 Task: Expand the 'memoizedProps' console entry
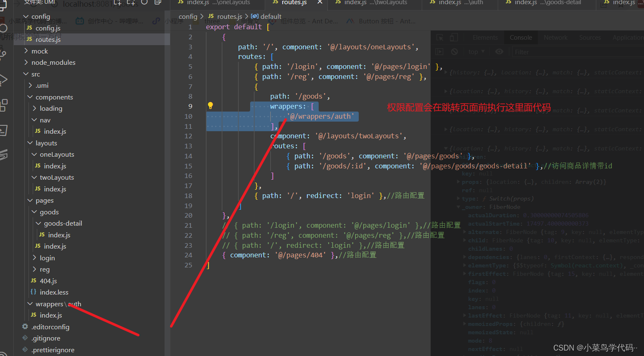[x=465, y=324]
